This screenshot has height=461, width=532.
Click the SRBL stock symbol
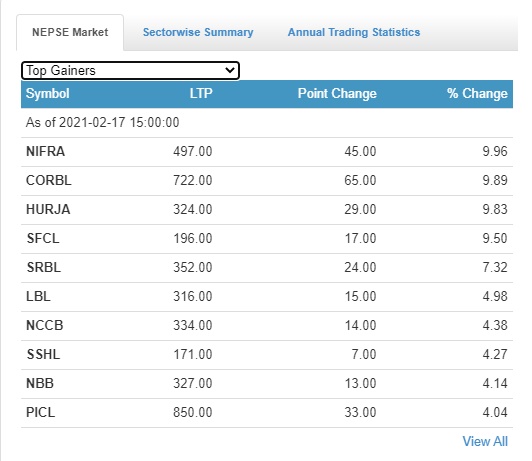[x=44, y=267]
